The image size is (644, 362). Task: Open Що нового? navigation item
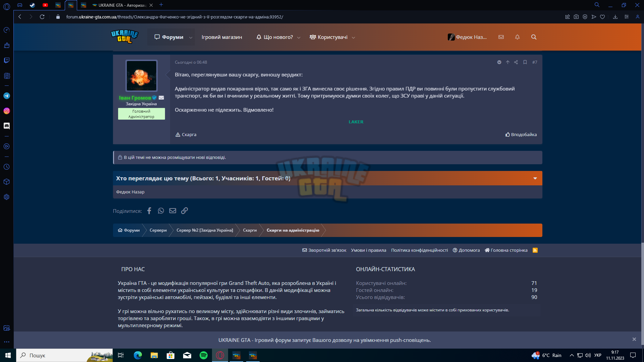[x=275, y=37]
